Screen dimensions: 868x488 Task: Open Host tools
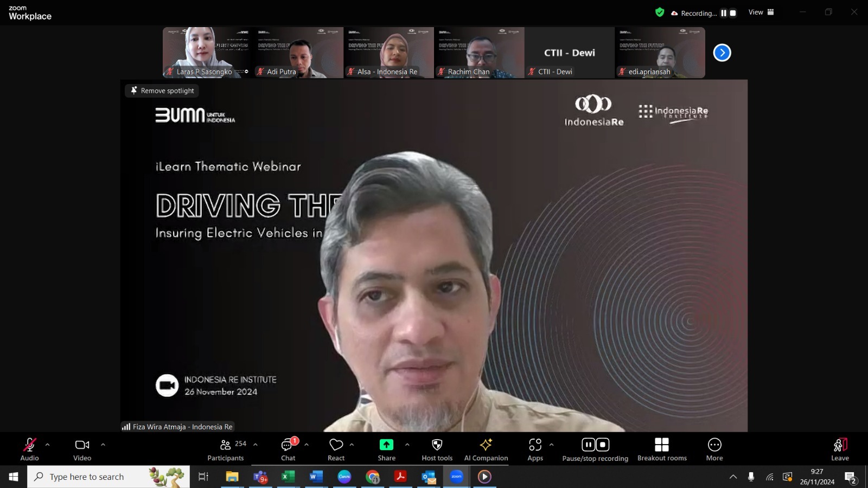click(x=437, y=450)
